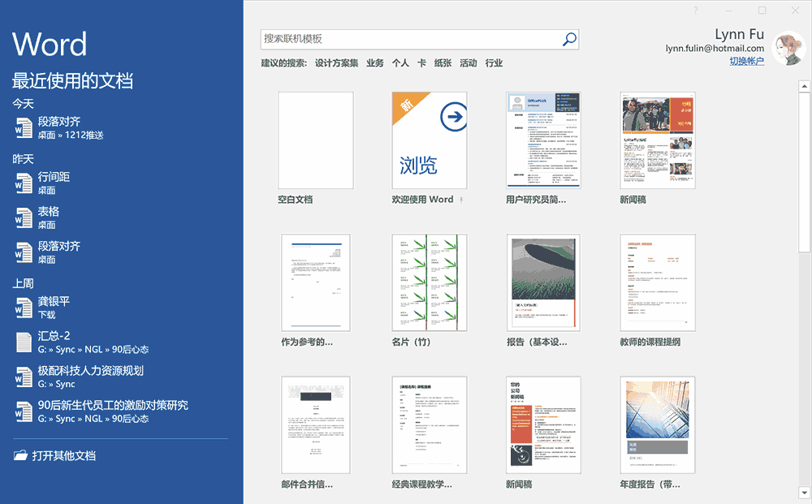812x504 pixels.
Task: Click the Word file icon next to 龚银平
Action: pyautogui.click(x=24, y=308)
